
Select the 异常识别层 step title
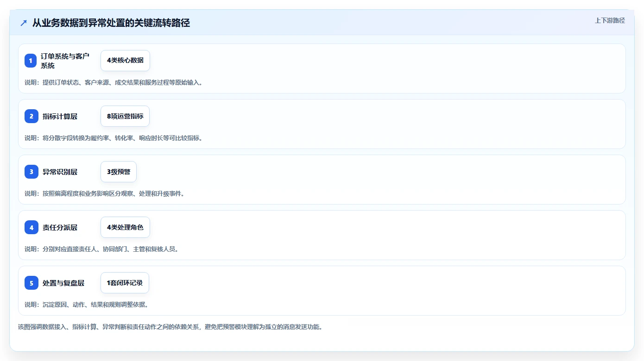click(x=60, y=172)
